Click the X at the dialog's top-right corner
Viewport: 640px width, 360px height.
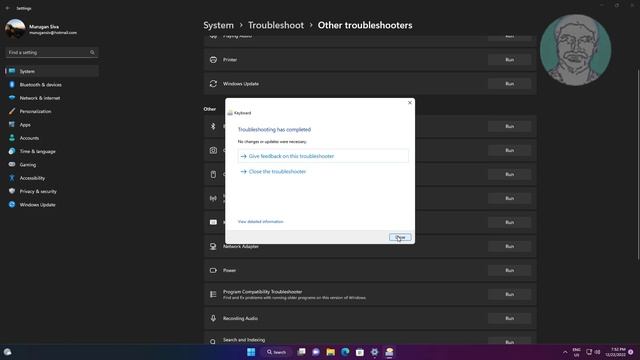pyautogui.click(x=410, y=102)
